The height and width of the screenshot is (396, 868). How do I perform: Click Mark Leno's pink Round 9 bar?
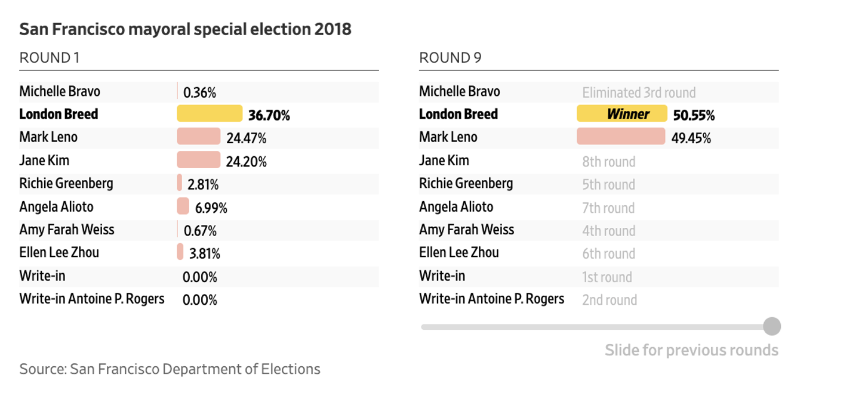click(621, 137)
